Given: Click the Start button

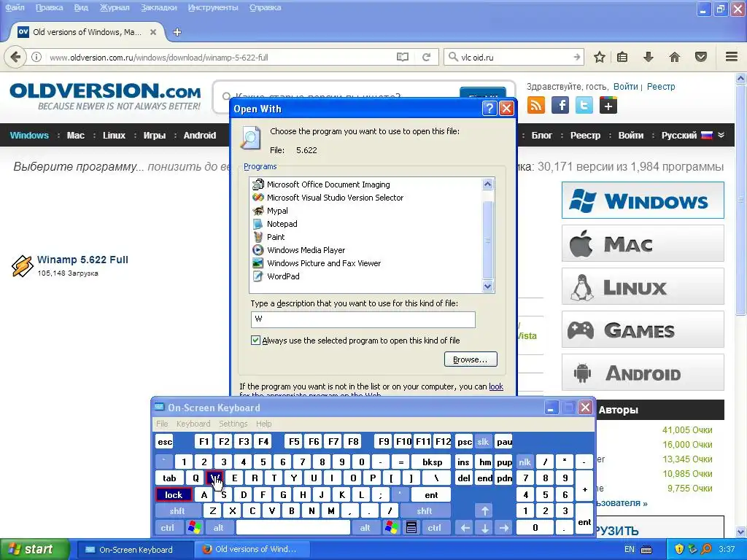Looking at the screenshot, I should click(x=35, y=549).
